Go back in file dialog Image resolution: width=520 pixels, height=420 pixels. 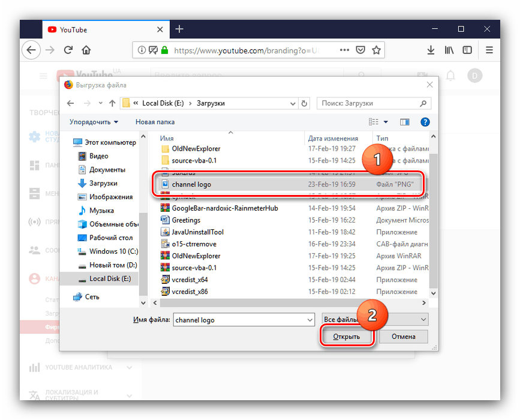[70, 103]
